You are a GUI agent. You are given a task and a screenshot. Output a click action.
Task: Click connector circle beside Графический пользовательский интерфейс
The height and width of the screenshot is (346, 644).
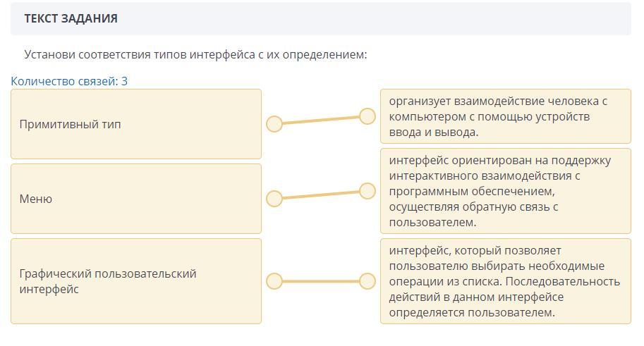(x=274, y=281)
